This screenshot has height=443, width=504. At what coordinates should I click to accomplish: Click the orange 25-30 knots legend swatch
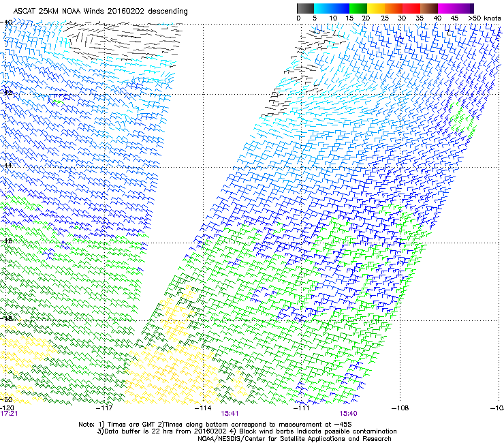(394, 8)
